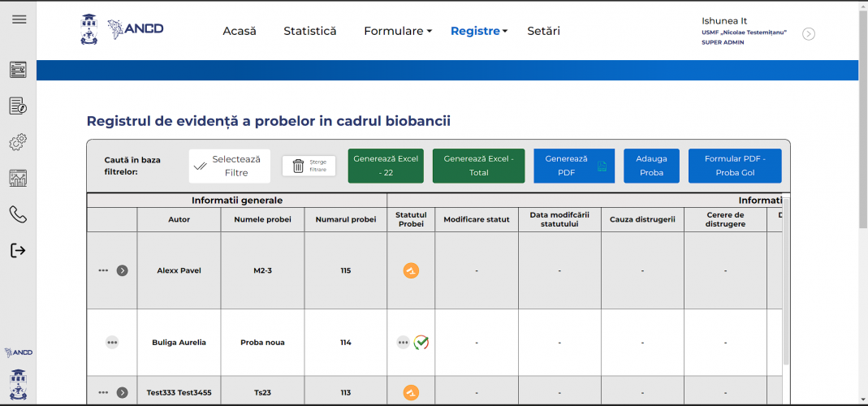Click the Modificare statut column header
Image resolution: width=868 pixels, height=406 pixels.
pos(477,219)
